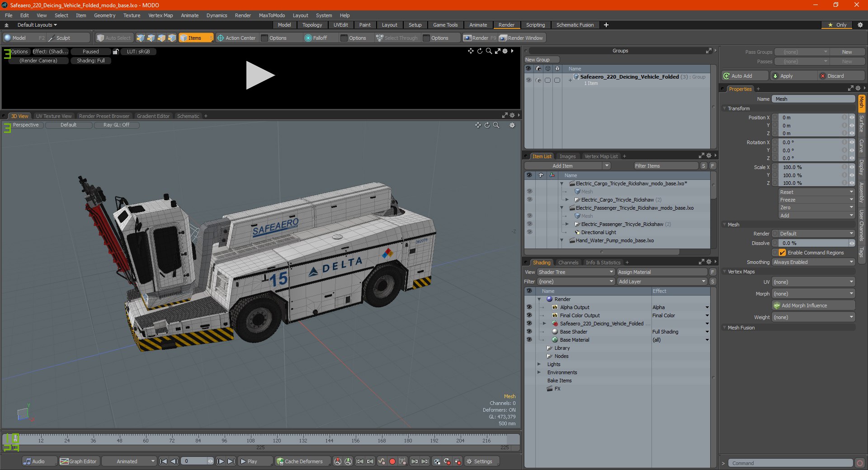Open the 3D viewport settings gear
Viewport: 868px width, 470px height.
coord(512,125)
